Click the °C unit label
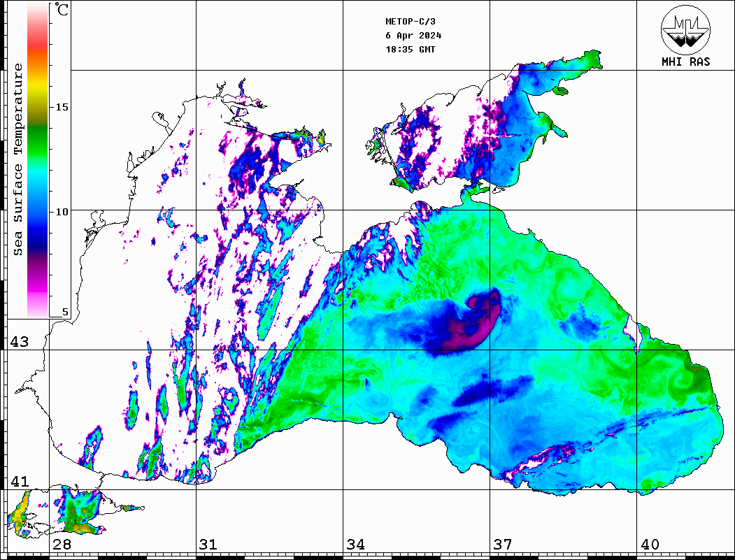735x560 pixels. (x=62, y=9)
